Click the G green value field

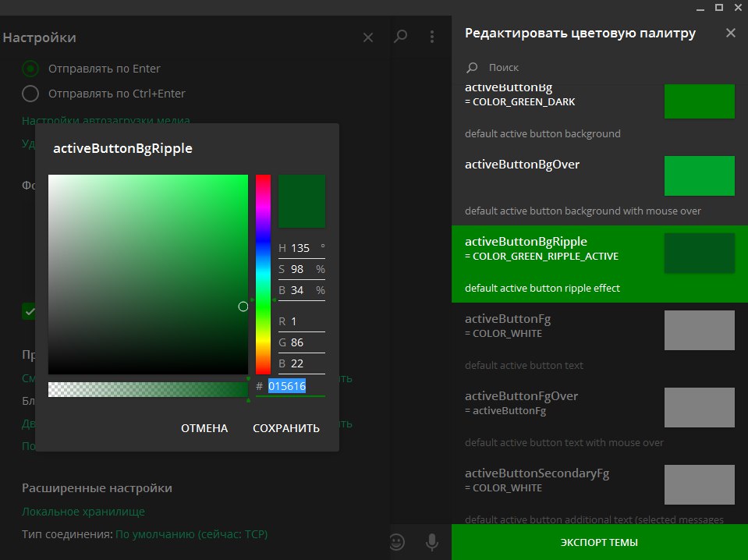coord(302,342)
